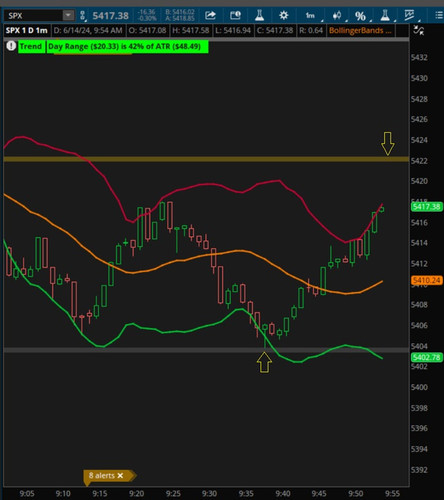Image resolution: width=444 pixels, height=500 pixels.
Task: Click the 5422 price axis label
Action: tap(419, 161)
